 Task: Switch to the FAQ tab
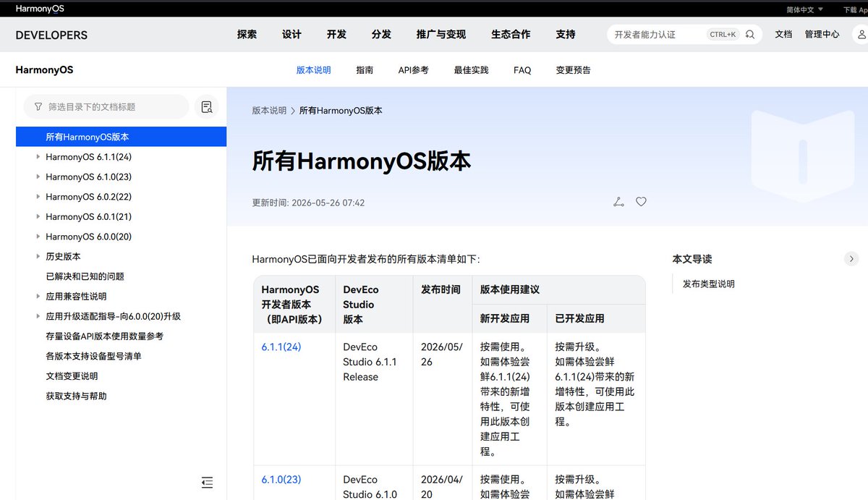(522, 70)
